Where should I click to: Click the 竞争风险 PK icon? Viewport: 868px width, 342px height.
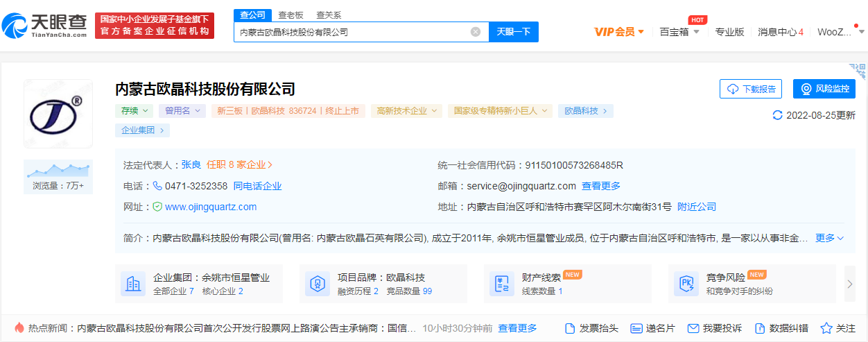pos(686,284)
